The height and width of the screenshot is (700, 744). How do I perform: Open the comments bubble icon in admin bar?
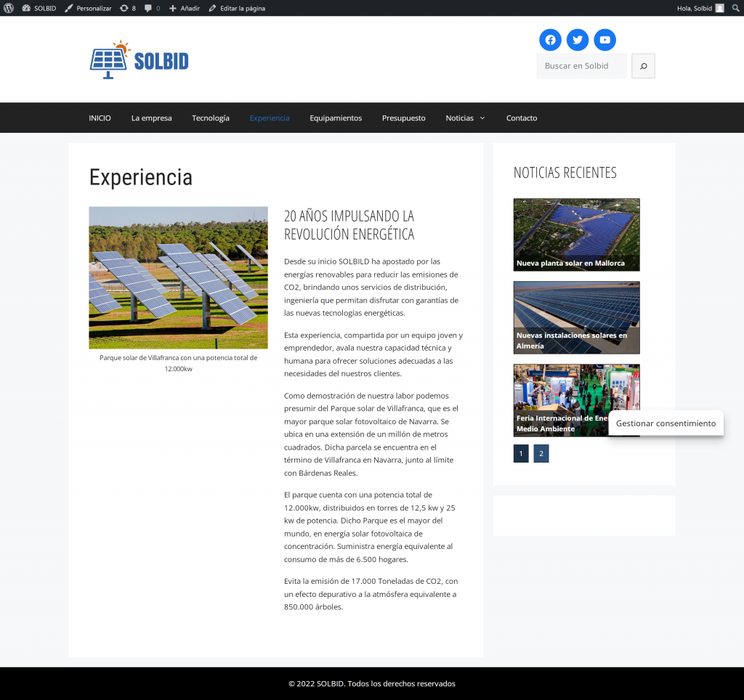pos(152,8)
